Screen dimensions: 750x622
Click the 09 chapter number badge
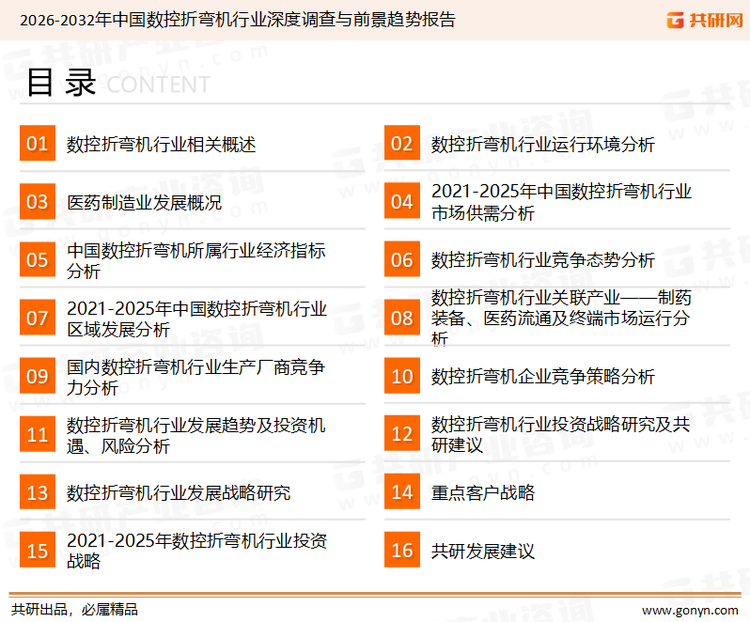[x=37, y=376]
